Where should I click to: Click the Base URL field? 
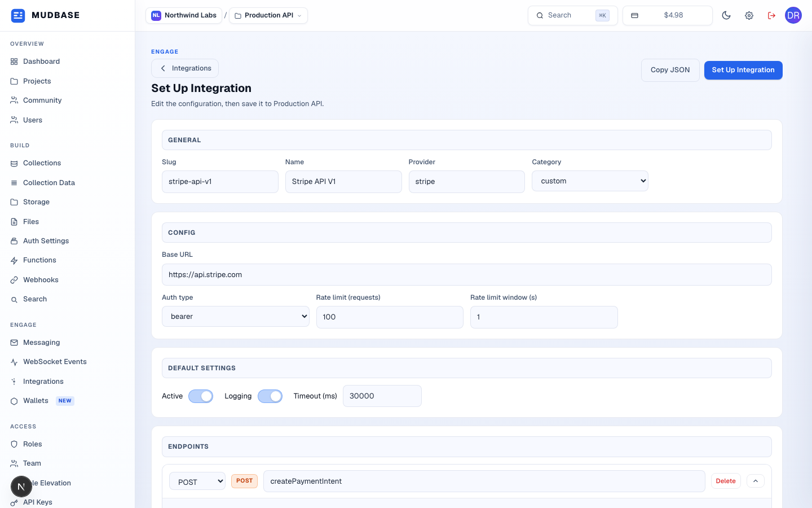click(x=467, y=275)
